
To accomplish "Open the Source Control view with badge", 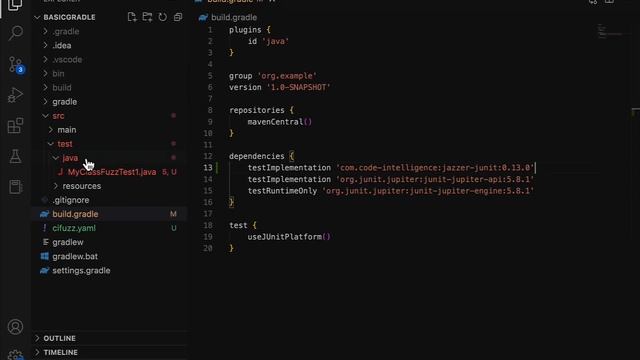I will tap(16, 64).
